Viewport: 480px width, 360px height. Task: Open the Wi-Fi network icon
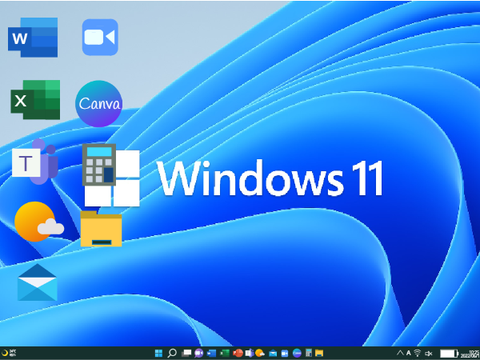(417, 353)
